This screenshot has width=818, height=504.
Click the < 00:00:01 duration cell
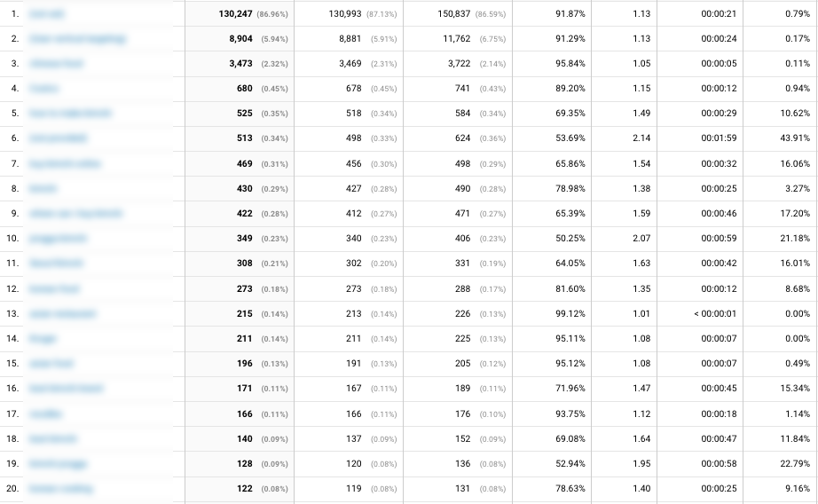coord(715,313)
